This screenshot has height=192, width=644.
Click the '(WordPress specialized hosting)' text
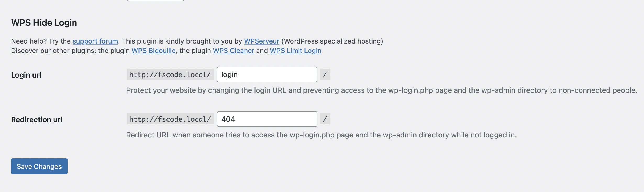332,41
